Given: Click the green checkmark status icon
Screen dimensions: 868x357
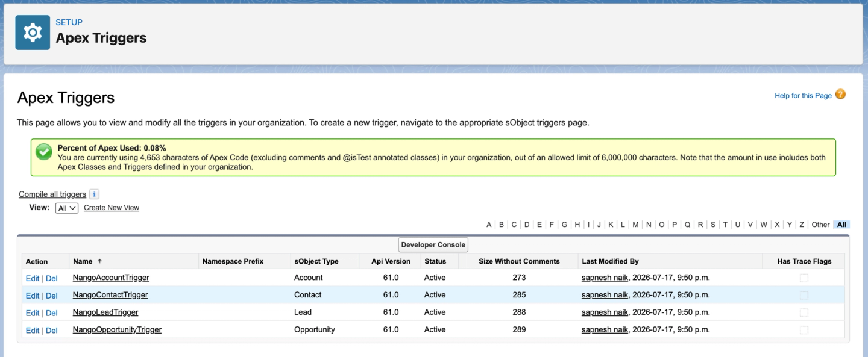Looking at the screenshot, I should click(x=43, y=152).
